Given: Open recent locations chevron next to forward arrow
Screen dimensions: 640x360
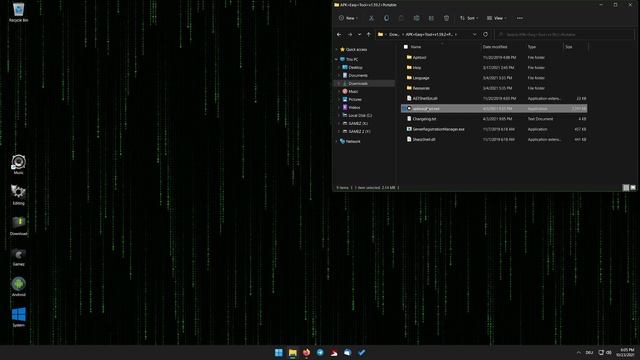Looking at the screenshot, I should (359, 35).
